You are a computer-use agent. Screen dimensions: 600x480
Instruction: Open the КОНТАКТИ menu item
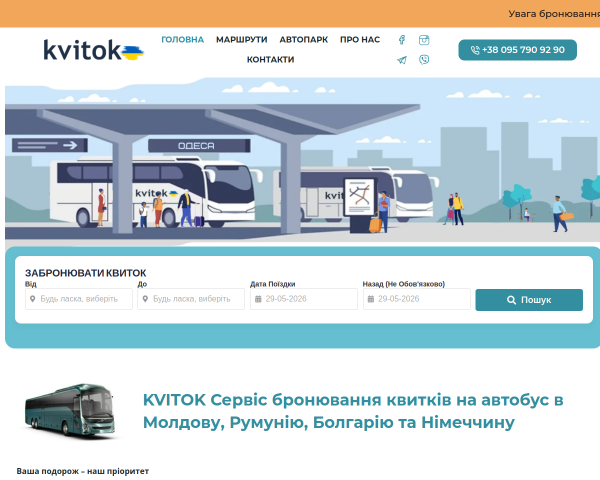click(270, 60)
